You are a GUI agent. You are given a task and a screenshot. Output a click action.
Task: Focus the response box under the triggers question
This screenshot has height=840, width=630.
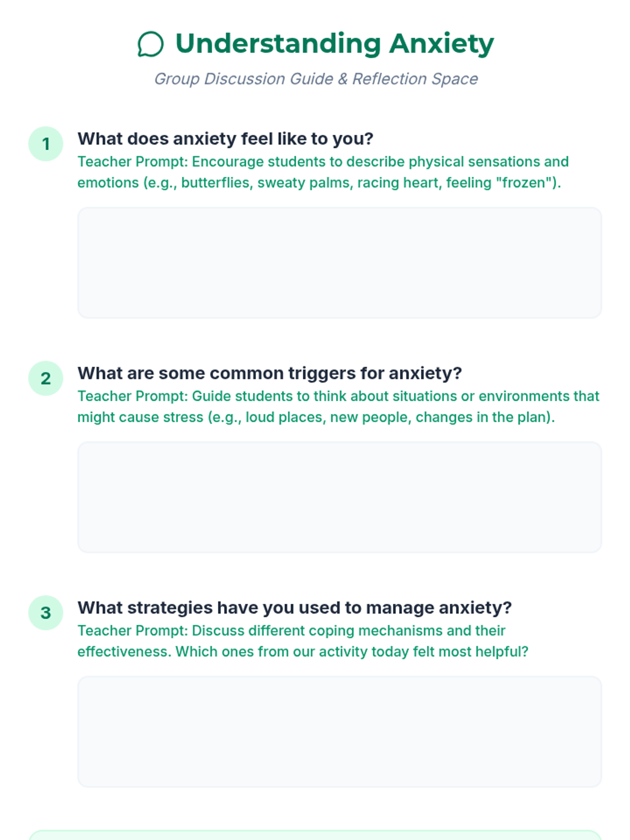click(339, 497)
